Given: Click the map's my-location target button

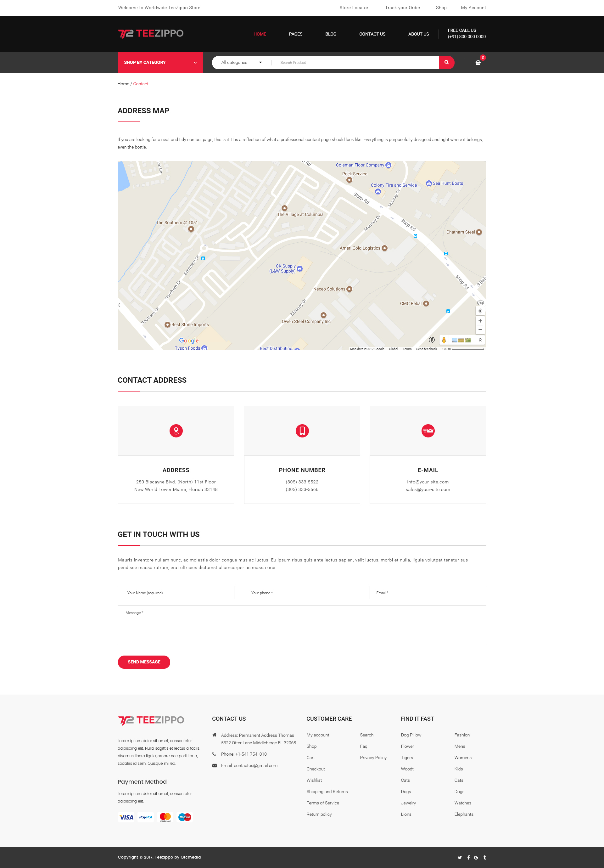Looking at the screenshot, I should point(480,311).
